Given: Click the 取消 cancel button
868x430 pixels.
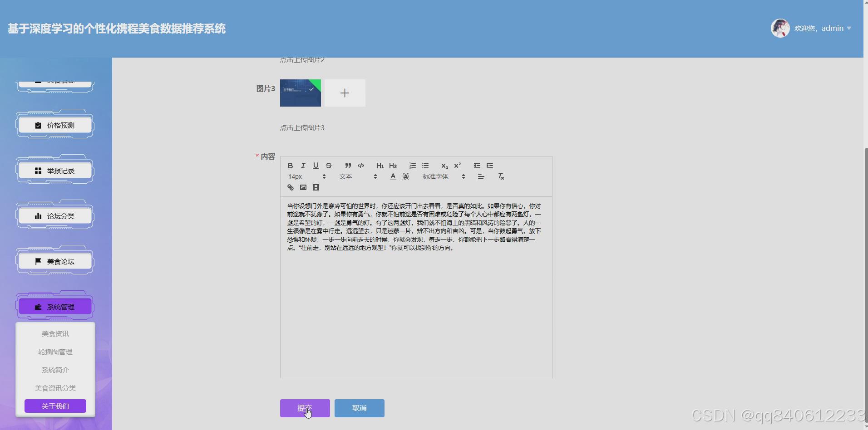Looking at the screenshot, I should [x=359, y=408].
